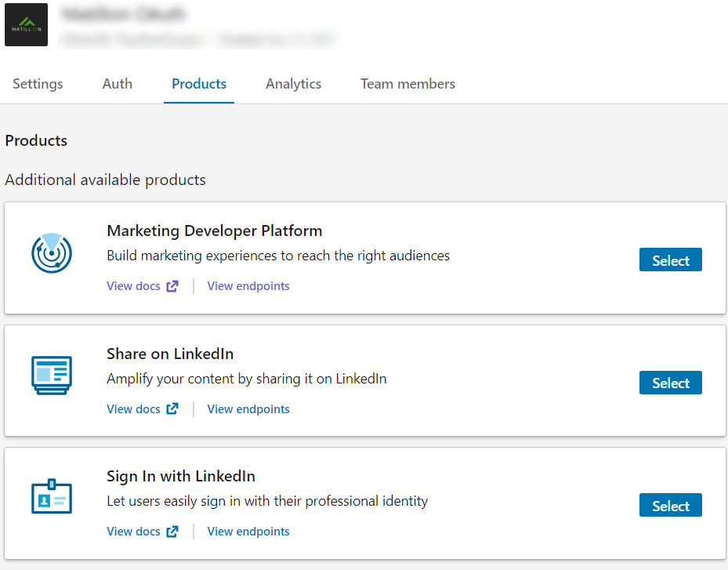Select the Products tab
Image resolution: width=728 pixels, height=570 pixels.
tap(199, 84)
